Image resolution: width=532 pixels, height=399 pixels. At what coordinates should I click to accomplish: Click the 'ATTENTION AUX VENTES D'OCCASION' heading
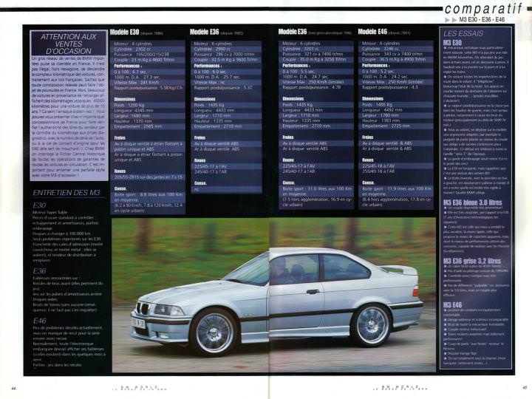point(69,44)
